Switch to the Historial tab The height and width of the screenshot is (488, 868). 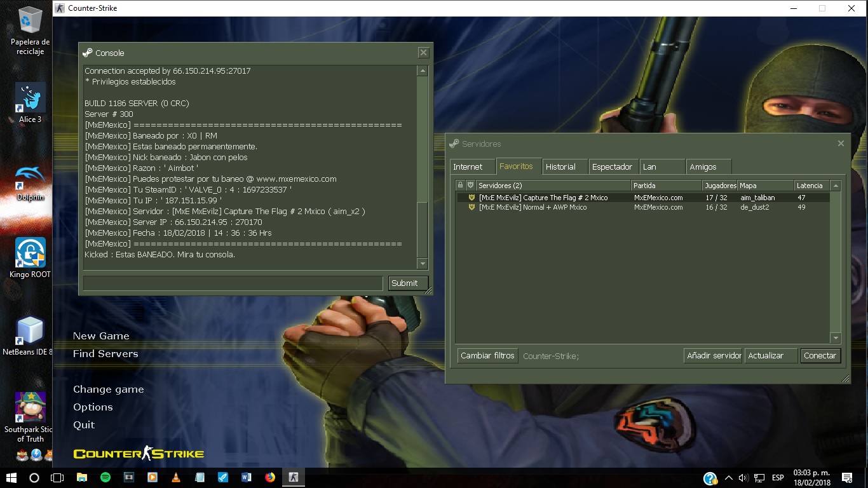pyautogui.click(x=564, y=166)
